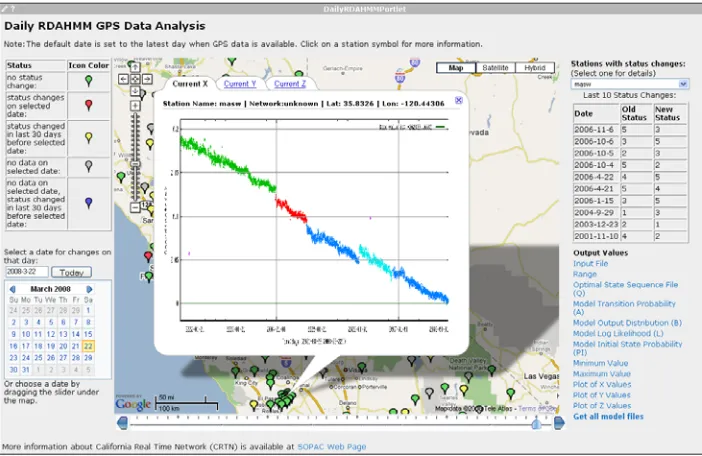Open Plot of Y Values link
The width and height of the screenshot is (702, 456).
coord(602,395)
